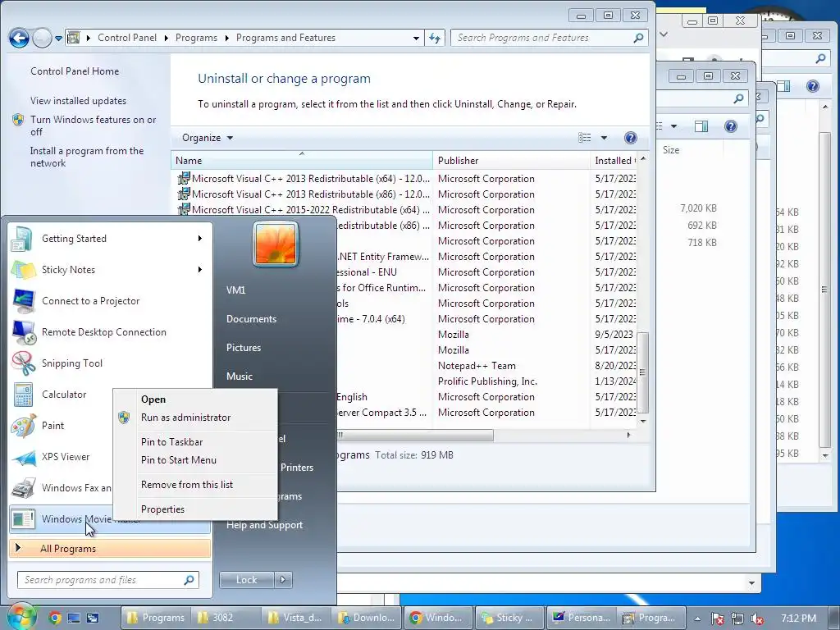Open Getting Started from Start menu

tap(110, 239)
